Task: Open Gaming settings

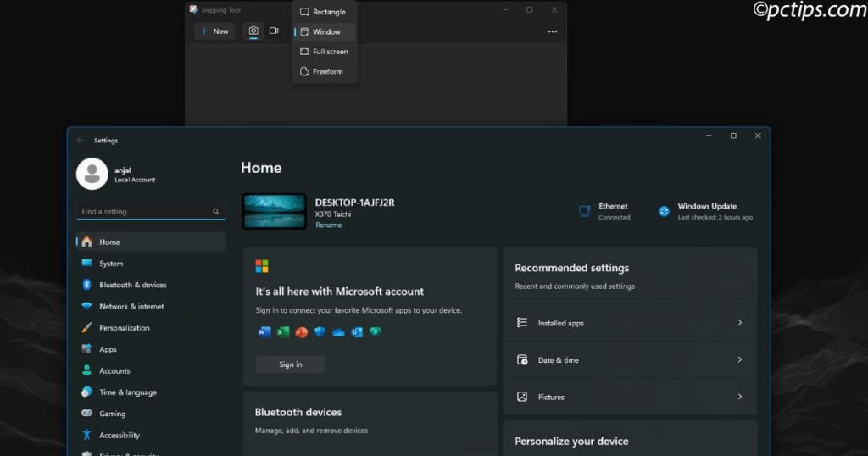Action: coord(151,414)
